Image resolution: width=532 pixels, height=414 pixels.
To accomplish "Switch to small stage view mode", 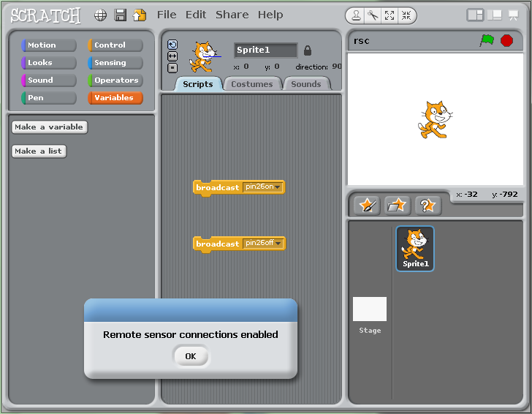I will pyautogui.click(x=475, y=15).
